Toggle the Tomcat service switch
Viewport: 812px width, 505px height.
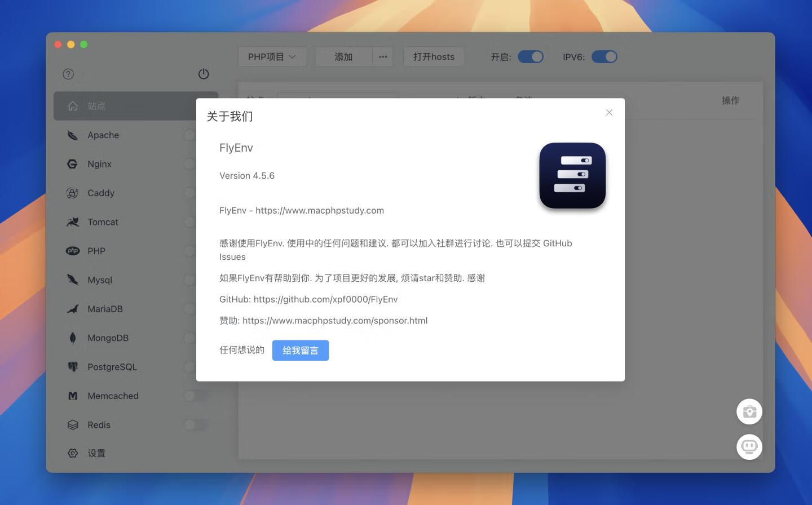click(189, 222)
